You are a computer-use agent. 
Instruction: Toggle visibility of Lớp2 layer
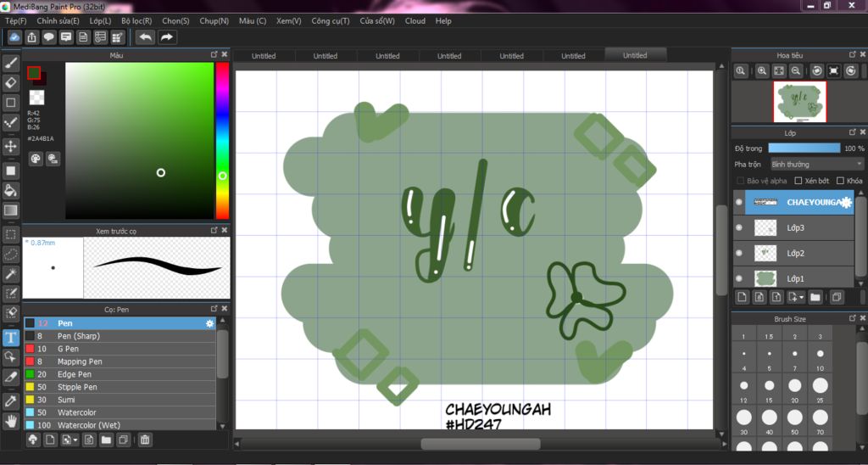(x=738, y=253)
